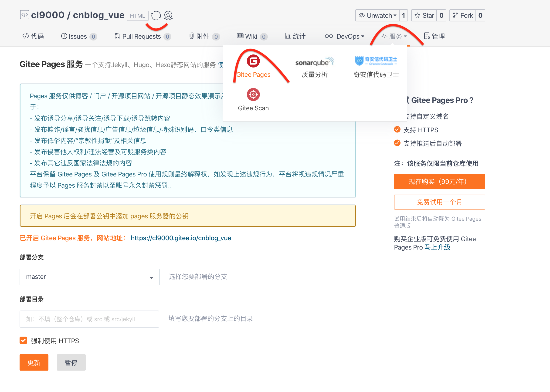This screenshot has width=550, height=392.
Task: Click the cnblog_vue repository name link
Action: point(98,15)
